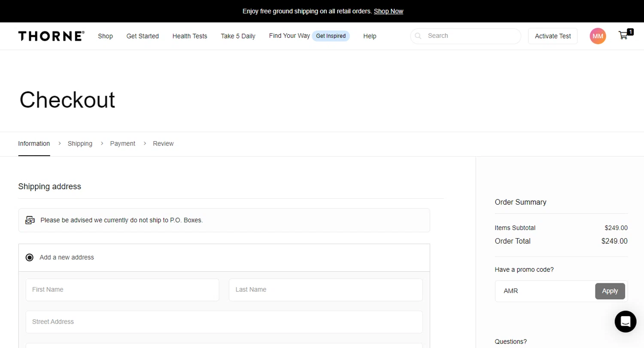Apply the promo code
This screenshot has width=644, height=348.
610,291
